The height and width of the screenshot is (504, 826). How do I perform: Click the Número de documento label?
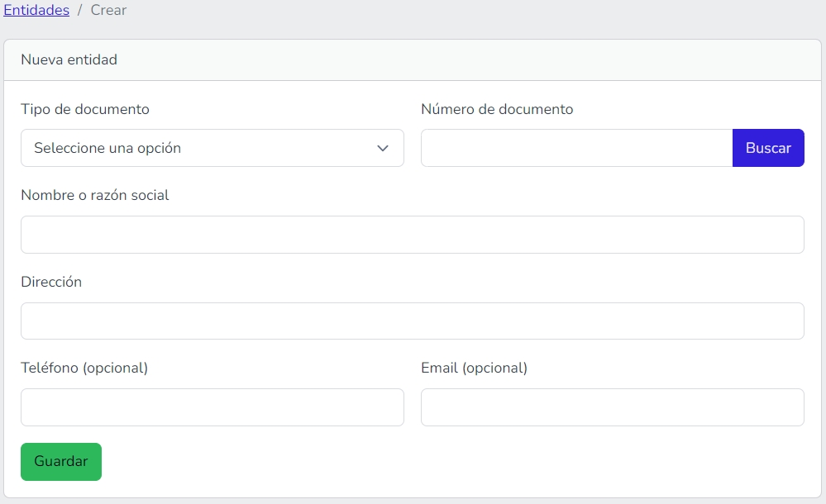click(497, 109)
